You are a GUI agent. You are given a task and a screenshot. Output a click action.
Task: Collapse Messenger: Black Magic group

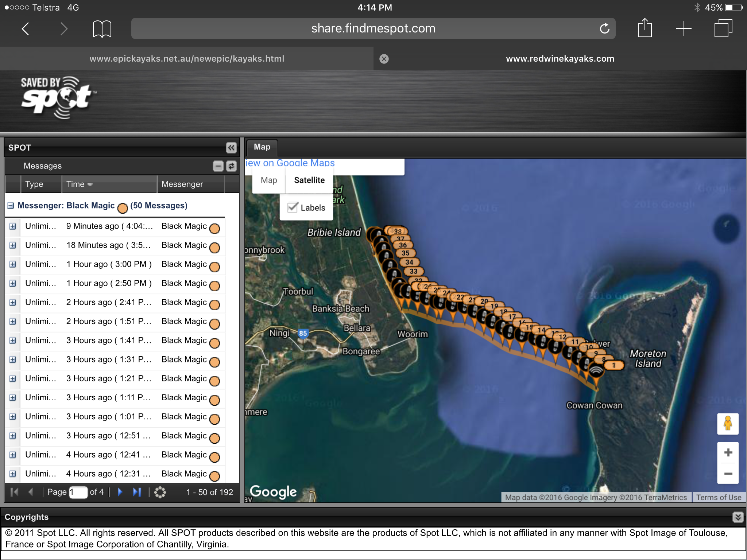(x=11, y=206)
